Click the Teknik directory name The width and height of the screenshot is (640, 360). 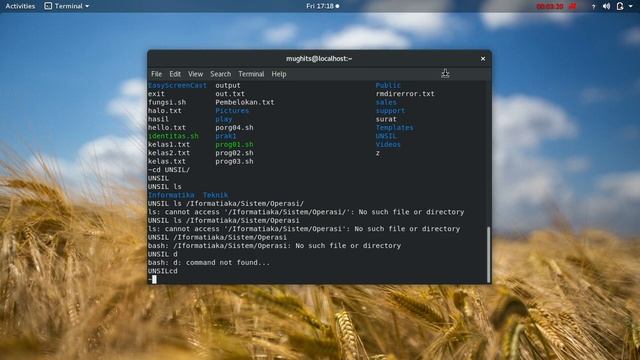[x=216, y=195]
